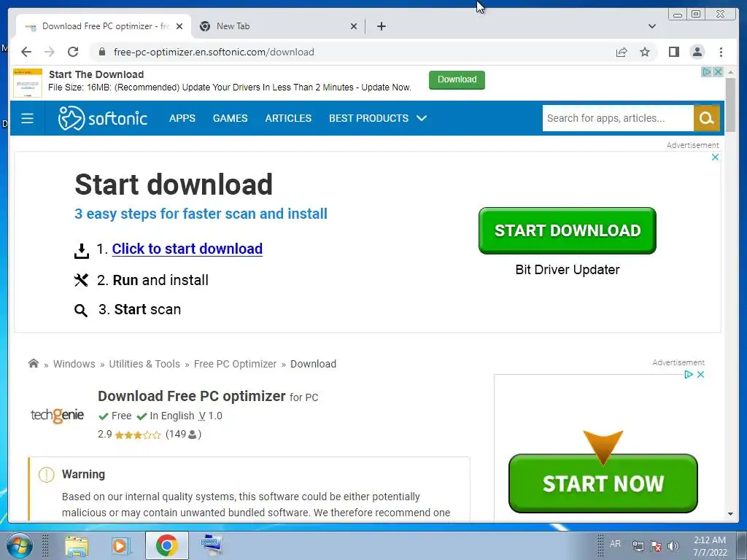Close the Start Now sidebar ad
The image size is (747, 560).
[700, 374]
